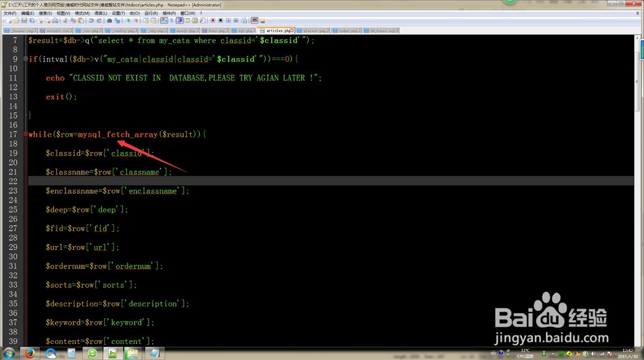This screenshot has width=644, height=360.
Task: Zoom out with the toolbar zoom icon
Action: pos(137,21)
